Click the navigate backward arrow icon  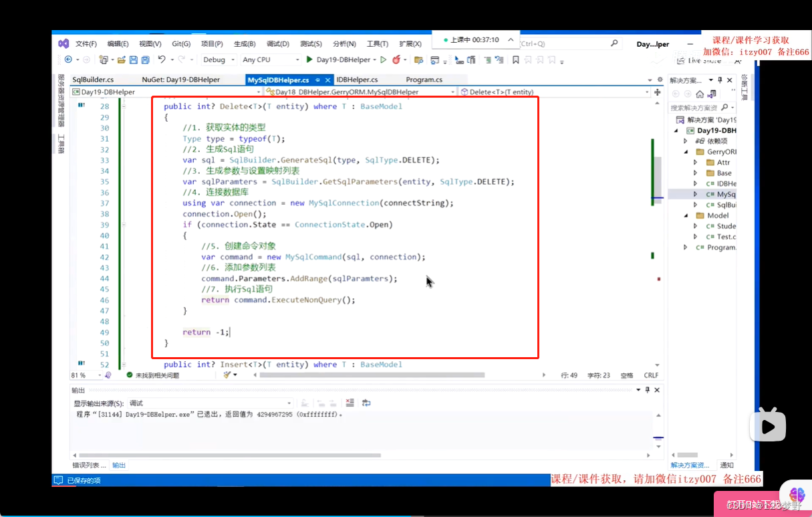click(x=69, y=60)
